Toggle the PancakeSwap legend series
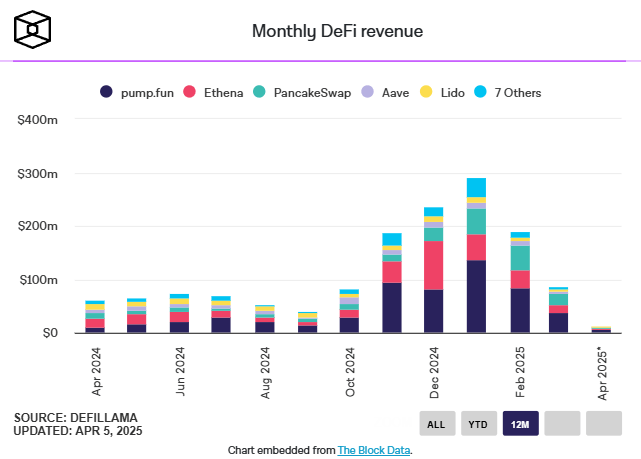The height and width of the screenshot is (459, 641). tap(302, 92)
